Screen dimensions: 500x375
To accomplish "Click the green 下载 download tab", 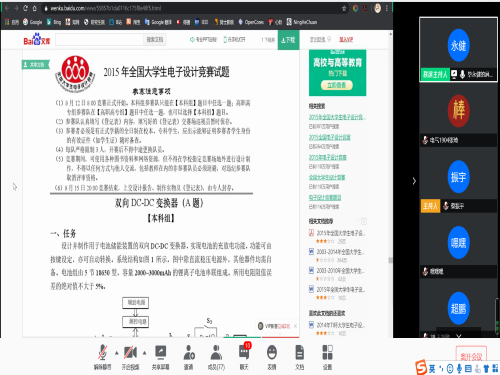I will (288, 40).
